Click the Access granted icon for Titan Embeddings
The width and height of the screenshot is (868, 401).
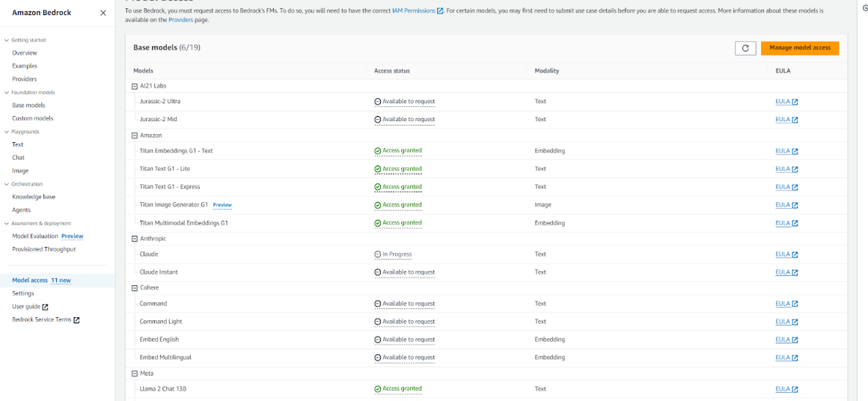[x=378, y=151]
